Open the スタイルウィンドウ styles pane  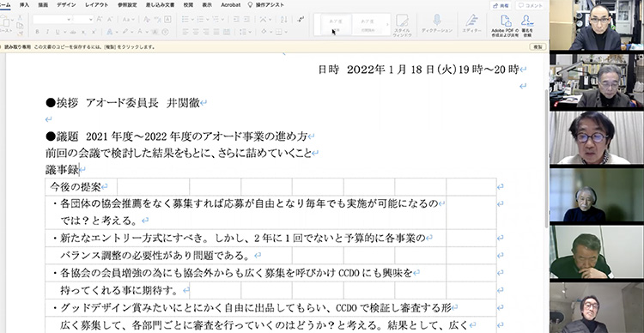tap(402, 26)
